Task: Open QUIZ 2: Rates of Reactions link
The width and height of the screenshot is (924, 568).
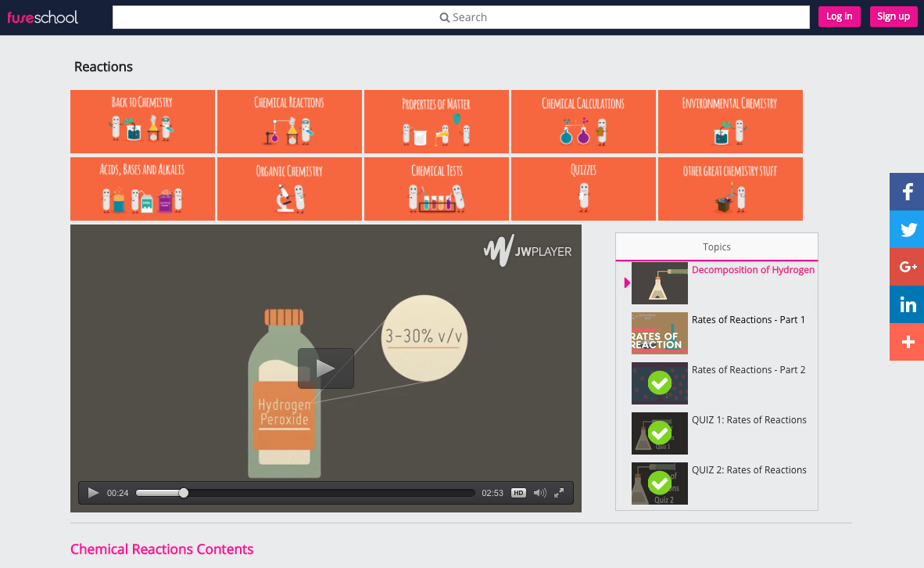Action: tap(748, 469)
